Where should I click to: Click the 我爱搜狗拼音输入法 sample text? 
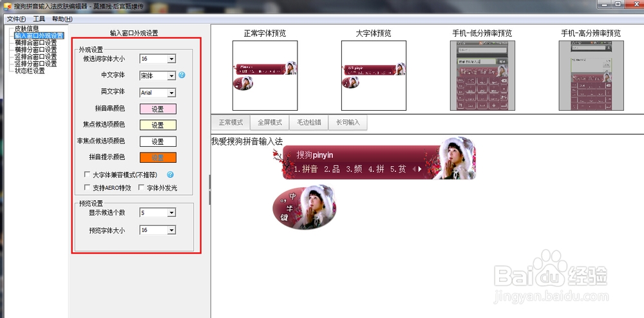(x=247, y=141)
